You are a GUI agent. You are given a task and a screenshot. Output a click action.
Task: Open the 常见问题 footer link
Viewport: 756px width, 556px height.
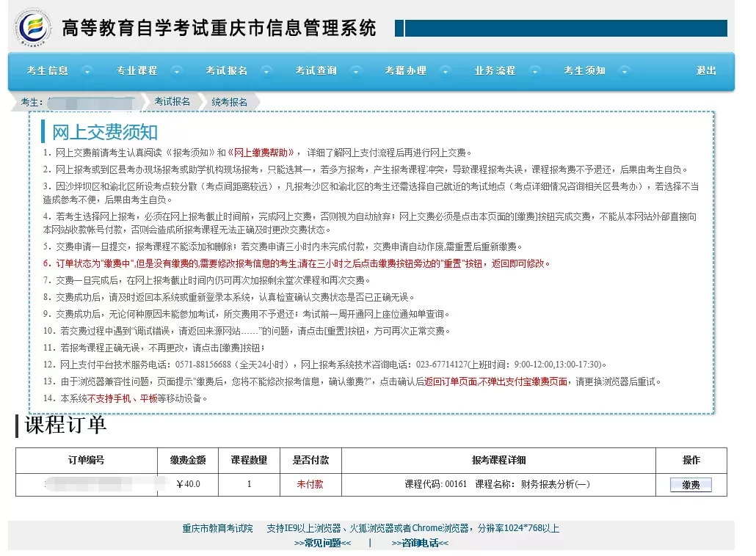pos(322,544)
